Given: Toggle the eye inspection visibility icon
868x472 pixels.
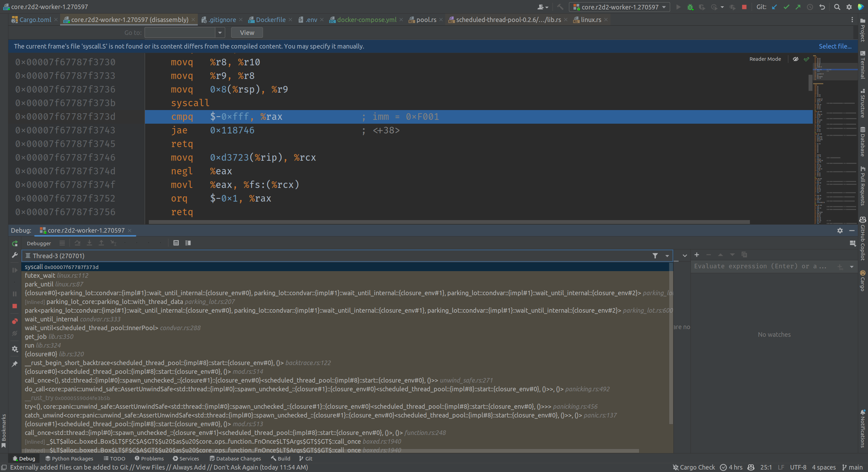Looking at the screenshot, I should point(796,59).
